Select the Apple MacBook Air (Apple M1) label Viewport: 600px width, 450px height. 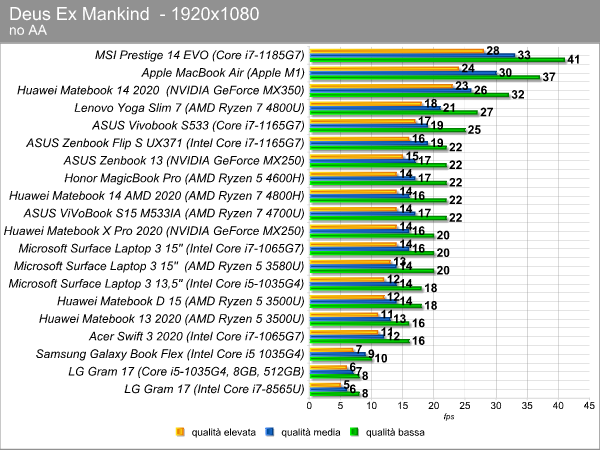click(223, 73)
